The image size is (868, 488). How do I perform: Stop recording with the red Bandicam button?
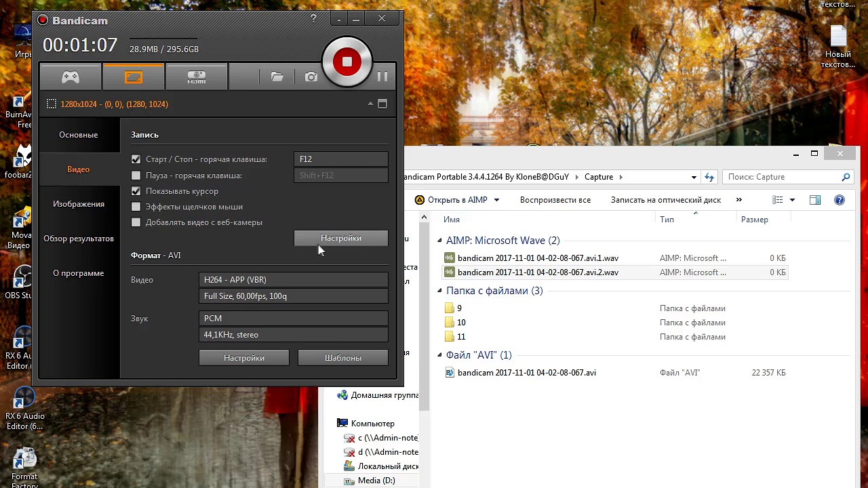pyautogui.click(x=347, y=62)
